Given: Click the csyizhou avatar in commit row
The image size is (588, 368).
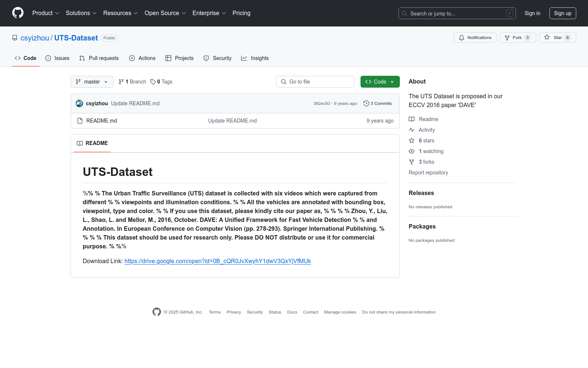Looking at the screenshot, I should [79, 103].
